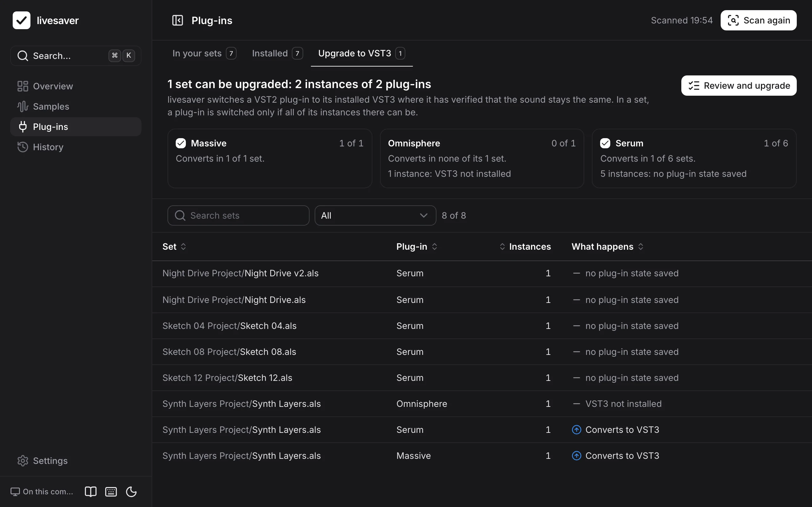
Task: Open the All filter dropdown
Action: tap(375, 215)
